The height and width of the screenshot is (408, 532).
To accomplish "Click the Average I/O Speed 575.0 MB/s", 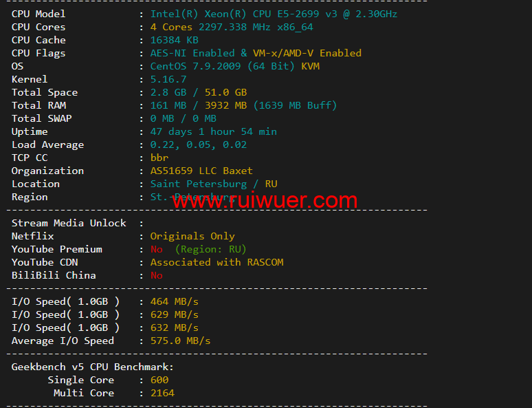I will [180, 341].
